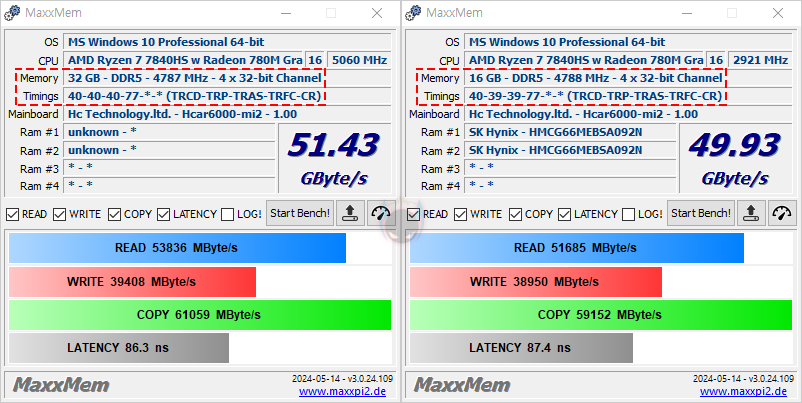Click the CPU thread count 16 in left window

click(315, 60)
